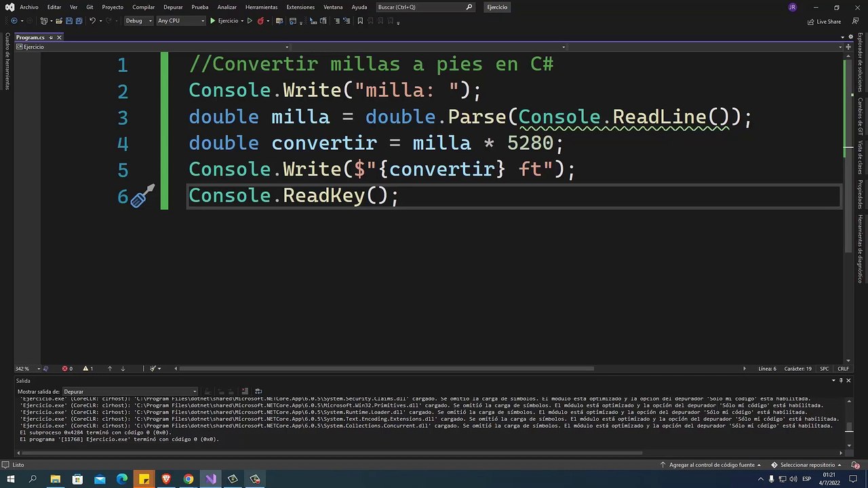
Task: Click the Línea: 6 status indicator
Action: (x=768, y=369)
